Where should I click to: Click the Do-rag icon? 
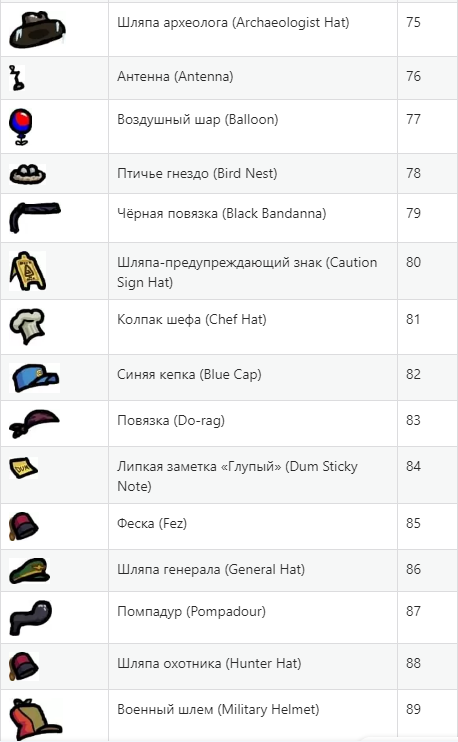coord(34,424)
